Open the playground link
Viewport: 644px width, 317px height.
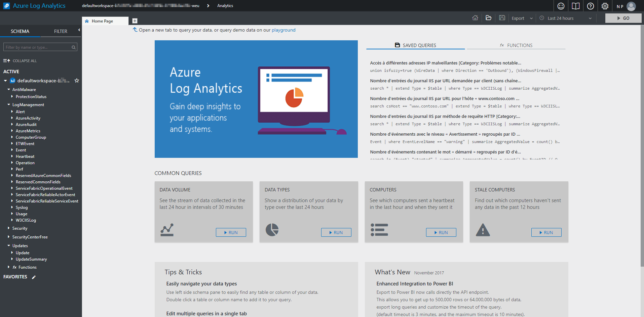tap(283, 30)
